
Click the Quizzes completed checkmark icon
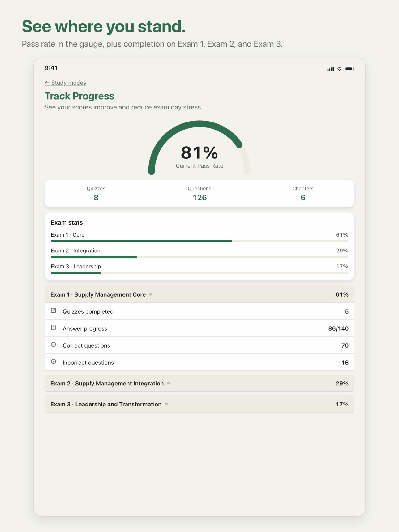tap(54, 311)
